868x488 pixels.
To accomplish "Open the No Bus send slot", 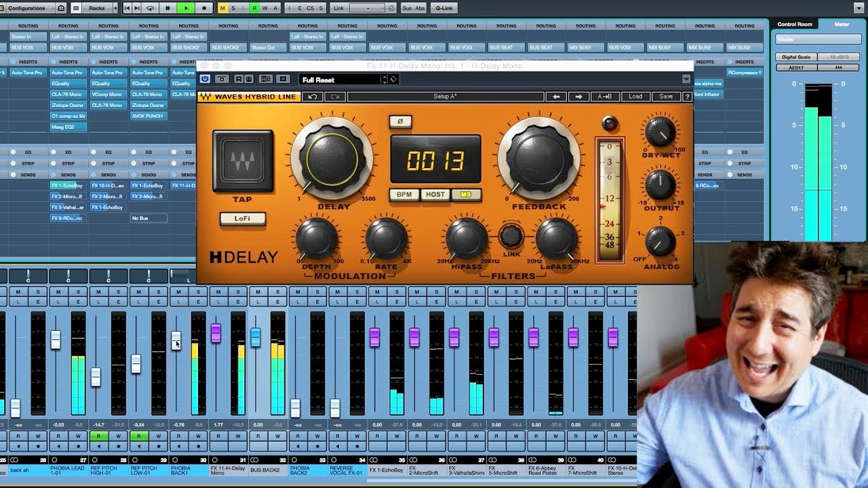I will 148,218.
